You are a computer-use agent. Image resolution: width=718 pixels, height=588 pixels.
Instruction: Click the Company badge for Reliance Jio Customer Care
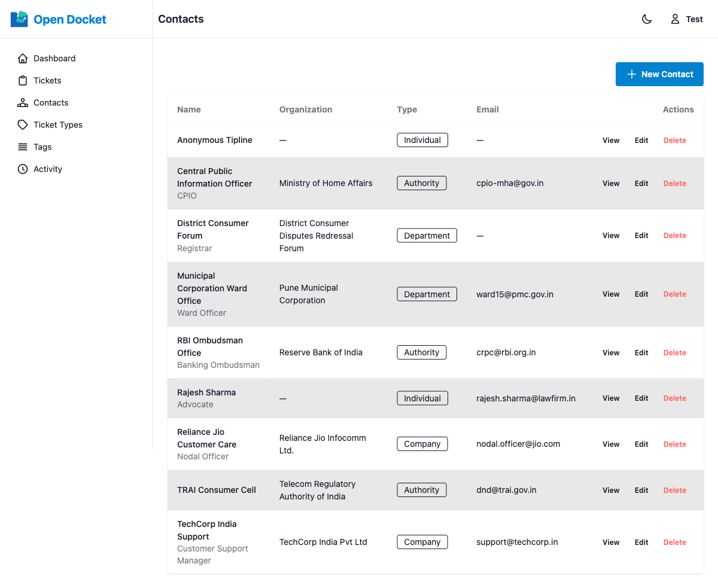[x=422, y=444]
